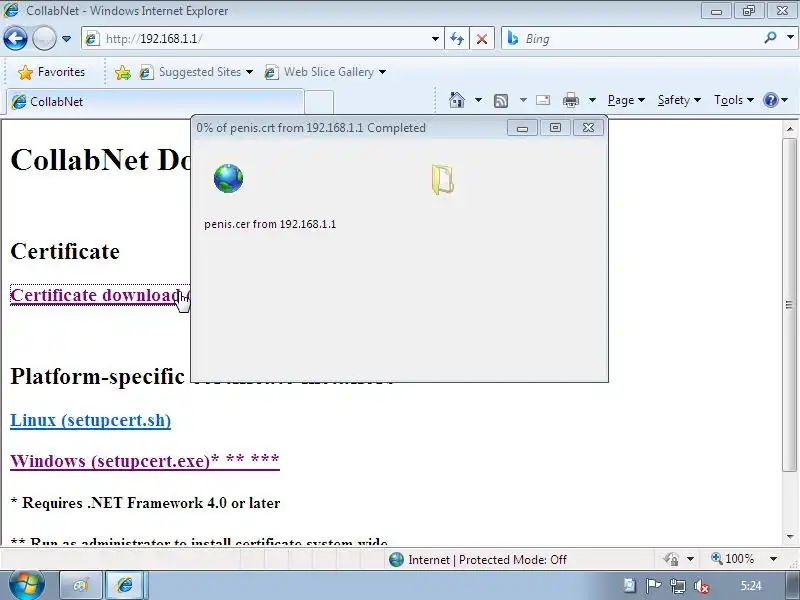Click the taskbar clock showing 5:24
The width and height of the screenshot is (800, 600).
click(751, 586)
